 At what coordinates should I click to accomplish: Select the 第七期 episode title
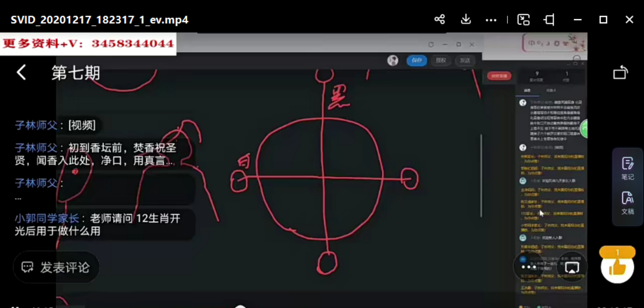coord(76,73)
